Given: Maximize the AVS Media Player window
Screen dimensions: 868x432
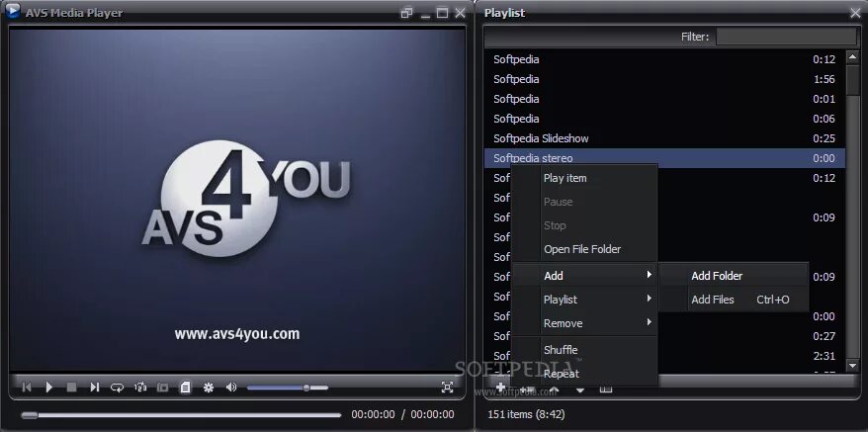Looking at the screenshot, I should click(x=442, y=13).
